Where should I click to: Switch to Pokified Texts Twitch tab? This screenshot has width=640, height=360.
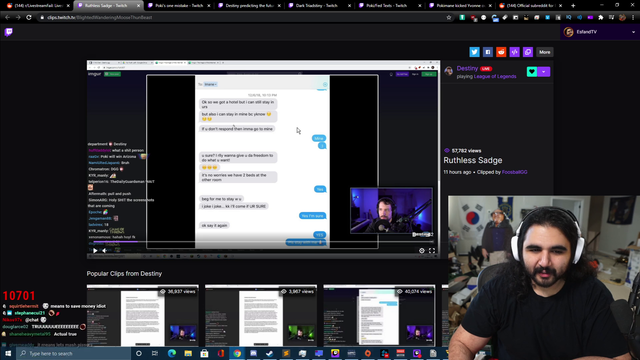pos(389,6)
